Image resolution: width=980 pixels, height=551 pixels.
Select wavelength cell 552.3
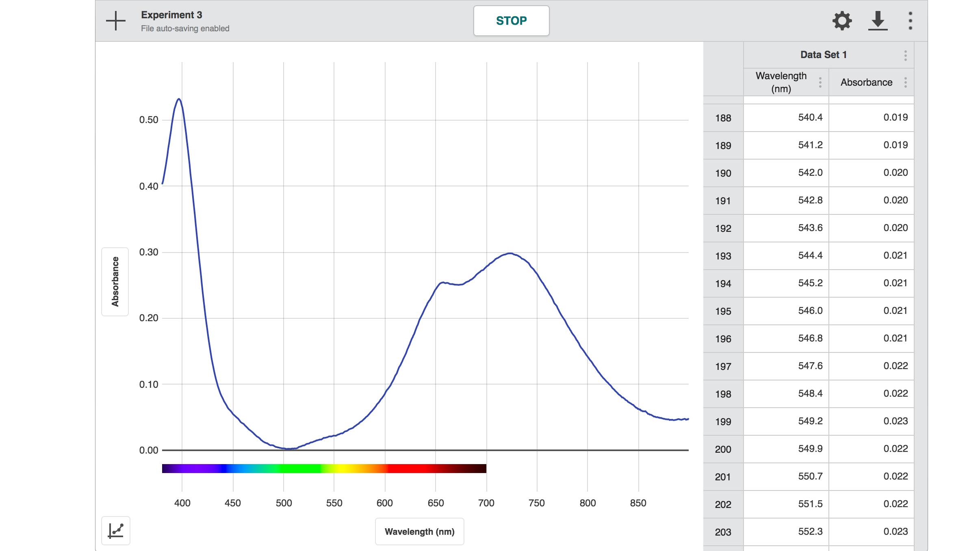(x=786, y=532)
